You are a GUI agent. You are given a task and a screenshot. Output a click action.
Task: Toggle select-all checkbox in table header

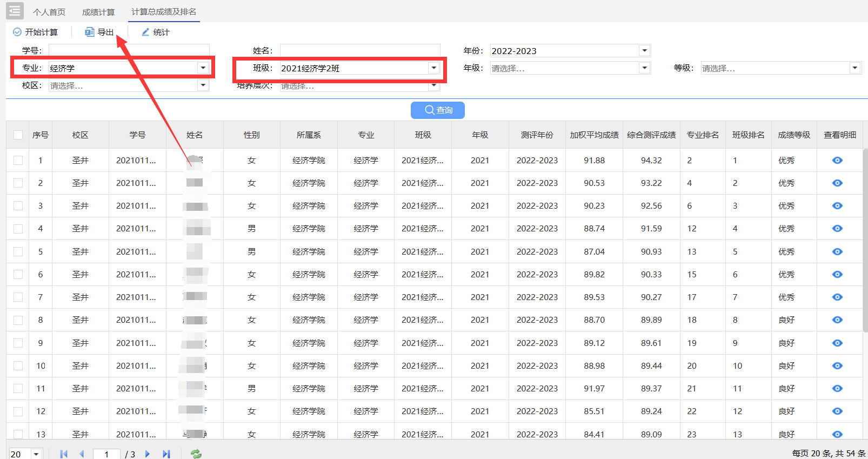coord(18,135)
